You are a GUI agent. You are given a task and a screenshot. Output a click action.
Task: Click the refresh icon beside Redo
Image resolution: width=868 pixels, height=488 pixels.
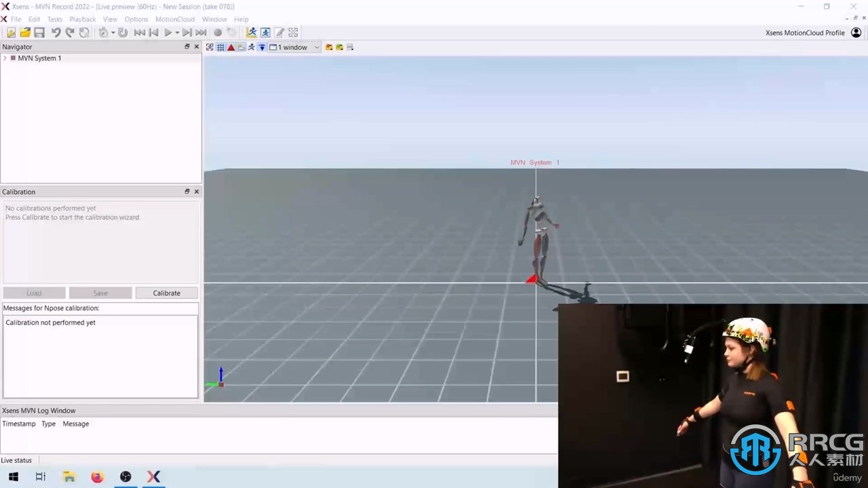pyautogui.click(x=84, y=33)
